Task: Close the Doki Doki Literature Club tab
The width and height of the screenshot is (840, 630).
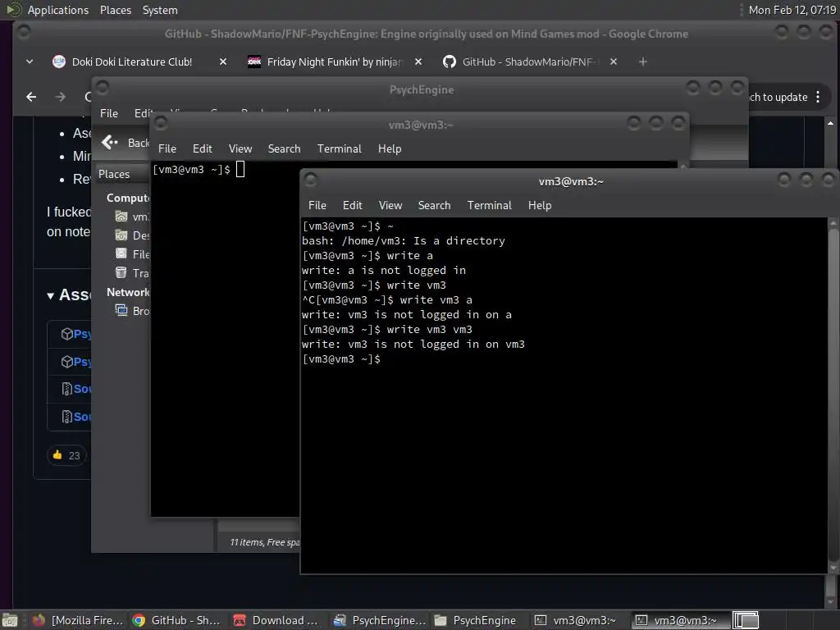Action: 223,62
